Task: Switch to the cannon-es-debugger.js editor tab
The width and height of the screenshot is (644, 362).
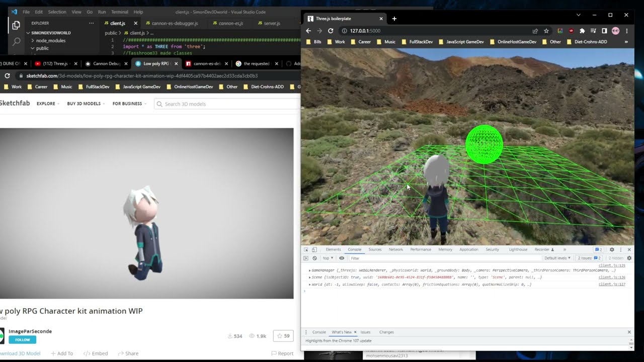Action: coord(175,23)
